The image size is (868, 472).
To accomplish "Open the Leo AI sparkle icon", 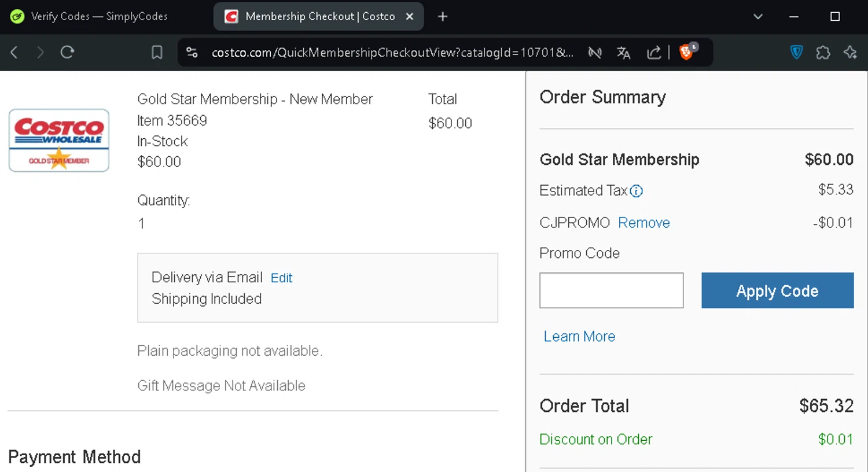I will pos(850,53).
